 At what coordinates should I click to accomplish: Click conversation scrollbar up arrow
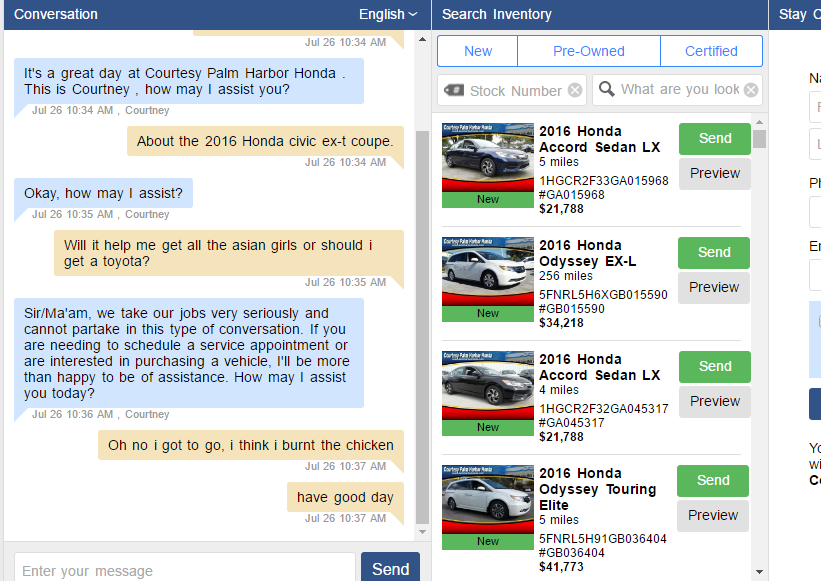click(423, 39)
